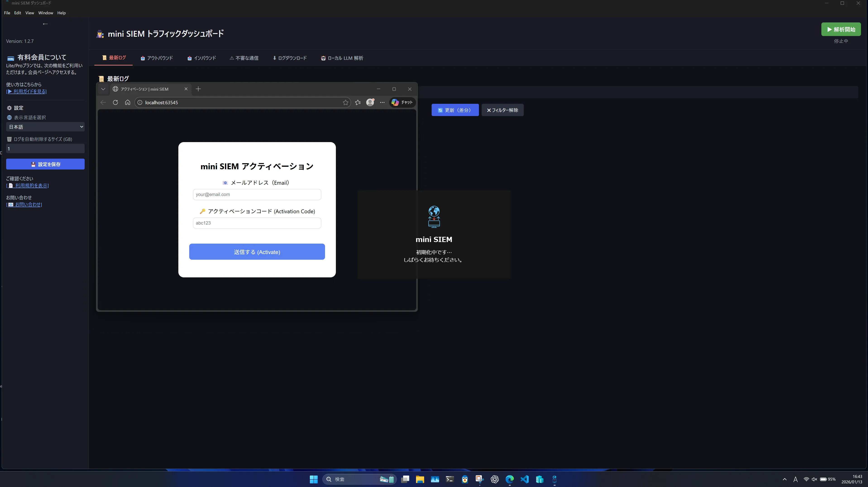Open browser settings ellipsis menu
Image resolution: width=868 pixels, height=487 pixels.
pyautogui.click(x=382, y=102)
